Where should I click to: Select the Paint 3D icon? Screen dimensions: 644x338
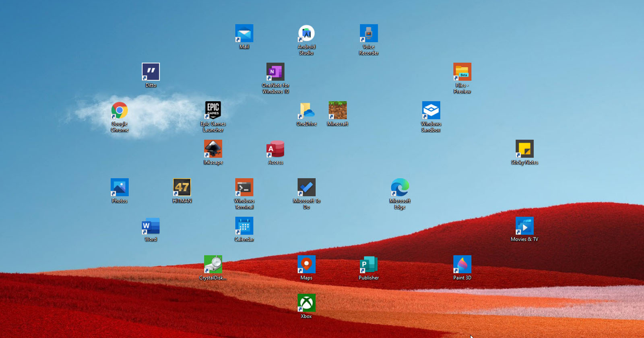pyautogui.click(x=462, y=264)
